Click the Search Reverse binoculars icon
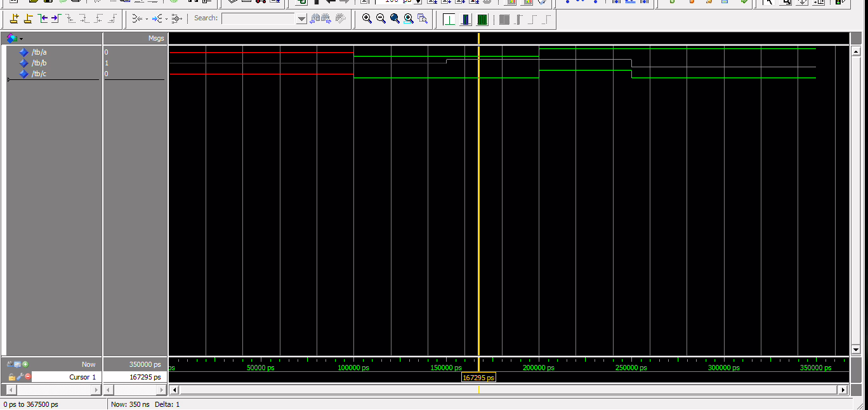This screenshot has height=410, width=868. pyautogui.click(x=316, y=18)
